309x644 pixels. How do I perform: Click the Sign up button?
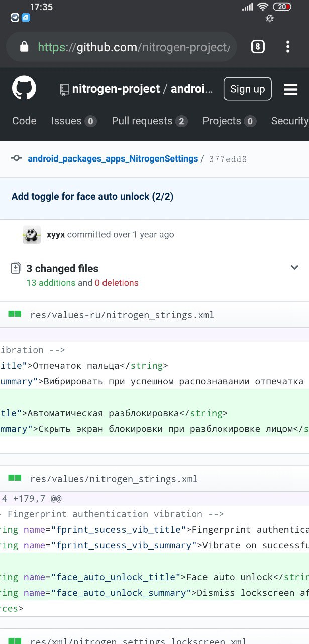pos(248,89)
